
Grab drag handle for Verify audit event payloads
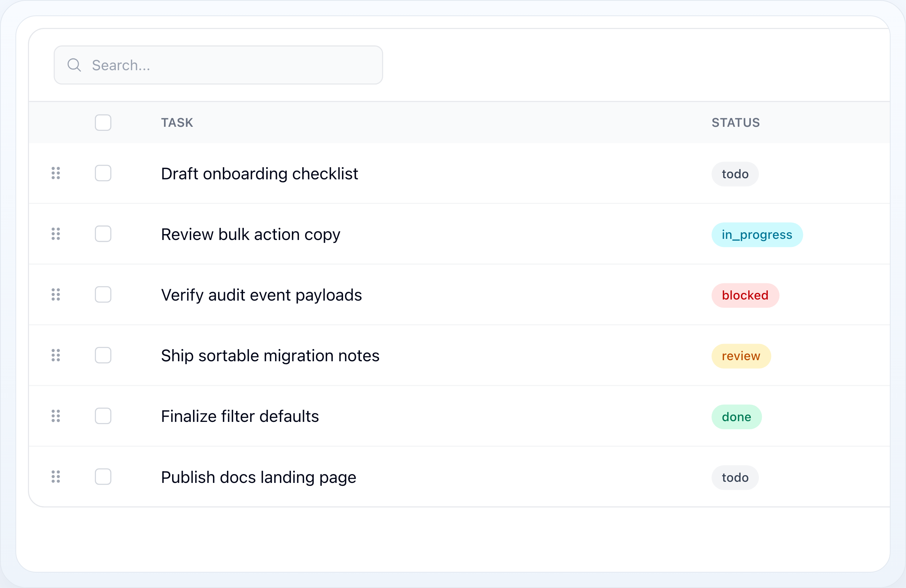(56, 295)
